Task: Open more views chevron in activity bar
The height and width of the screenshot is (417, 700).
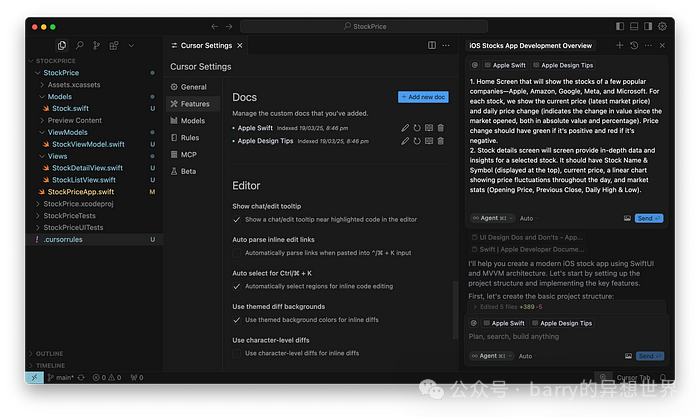Action: 131,45
